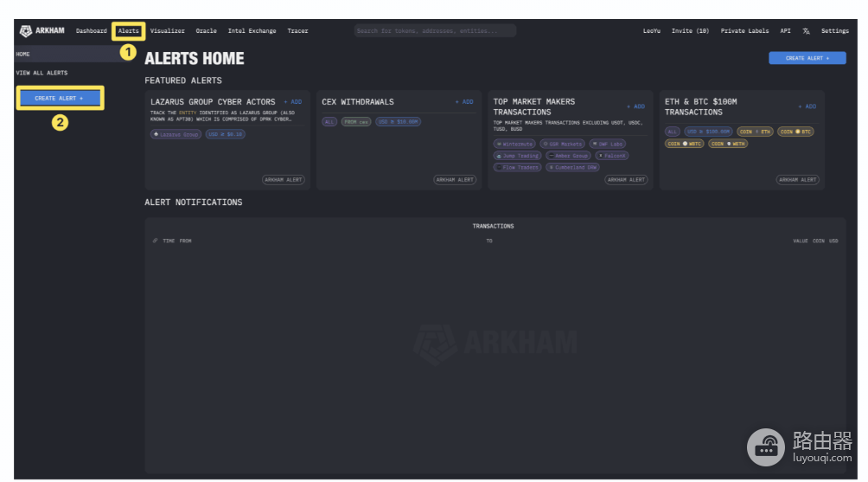Viewport: 868px width, 482px height.
Task: Open Private Labels from top bar
Action: [x=744, y=31]
